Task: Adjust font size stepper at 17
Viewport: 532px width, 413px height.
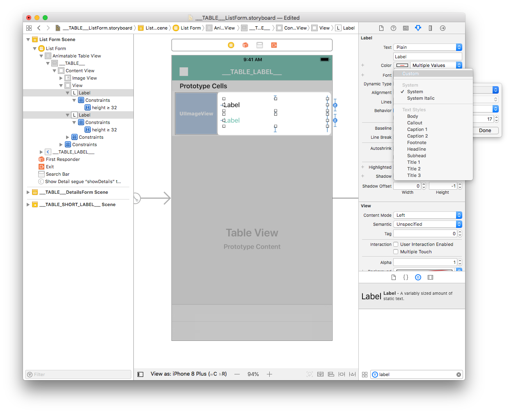Action: pos(496,119)
